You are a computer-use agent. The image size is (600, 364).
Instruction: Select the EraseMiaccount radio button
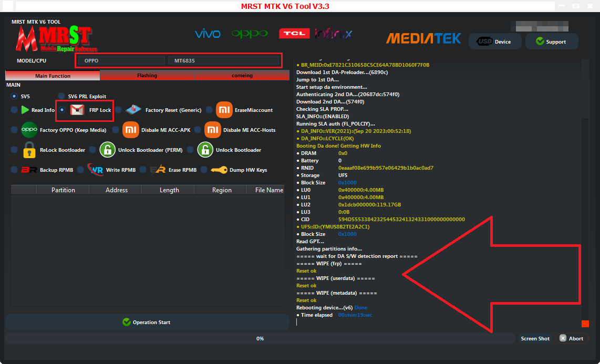click(209, 110)
